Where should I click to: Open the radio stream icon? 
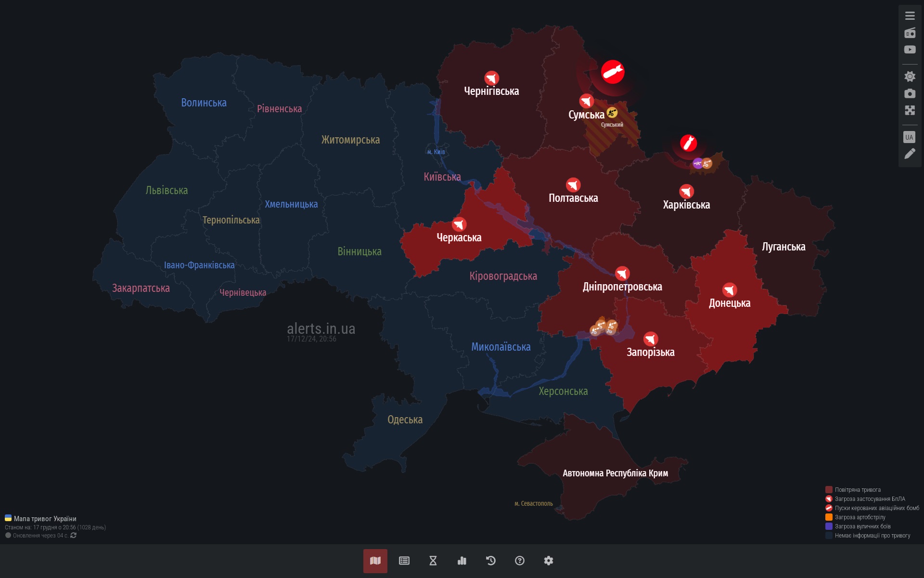pos(910,33)
